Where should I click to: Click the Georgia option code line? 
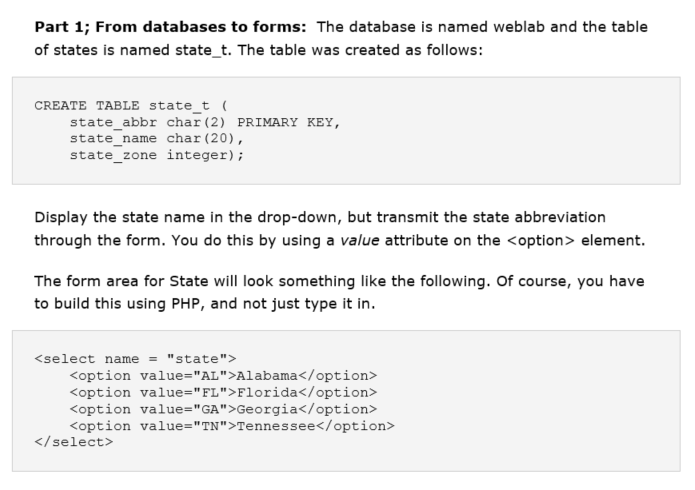tap(223, 409)
